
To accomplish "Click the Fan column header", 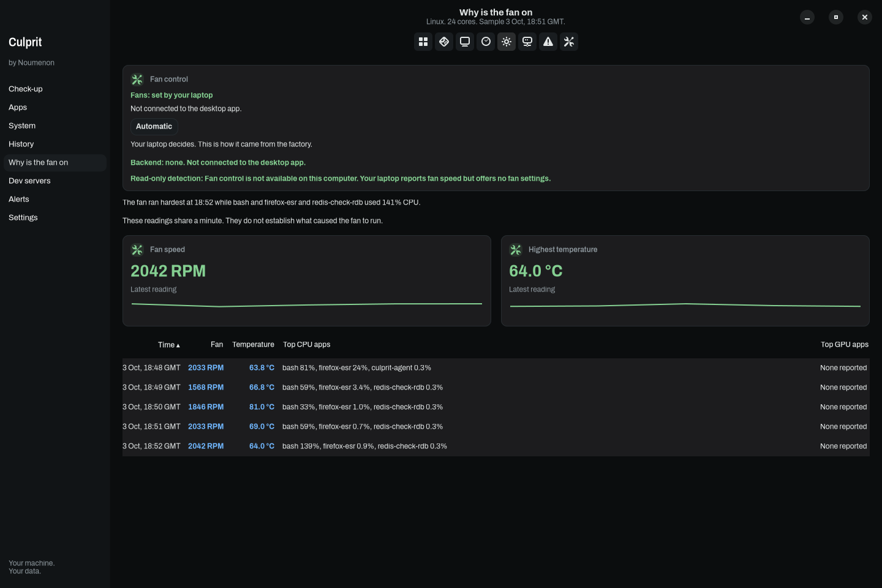I will pos(217,344).
